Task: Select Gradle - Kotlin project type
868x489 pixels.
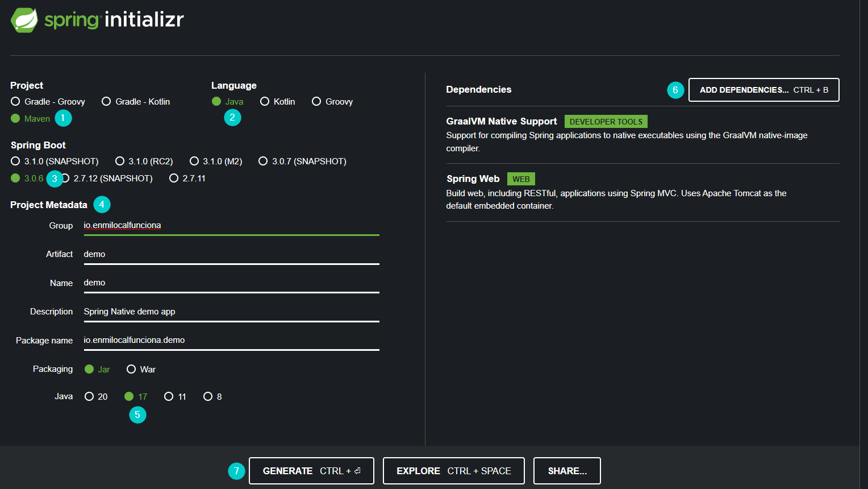Action: (x=136, y=101)
